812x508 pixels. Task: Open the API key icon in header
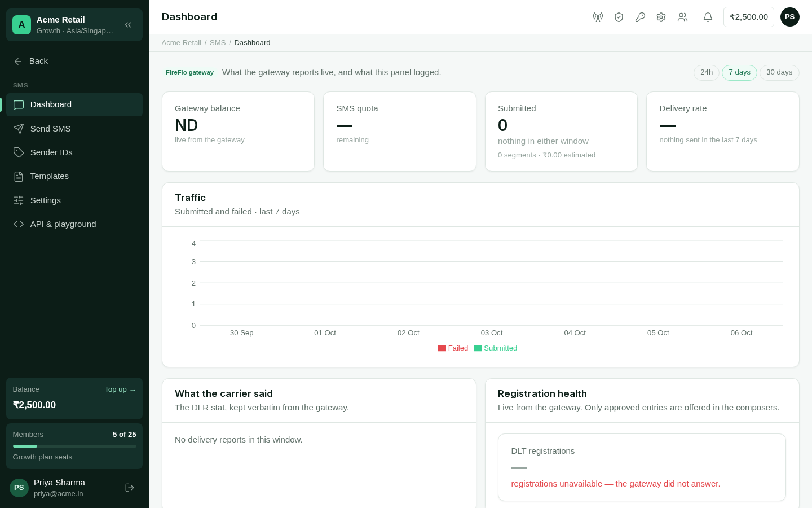[640, 17]
